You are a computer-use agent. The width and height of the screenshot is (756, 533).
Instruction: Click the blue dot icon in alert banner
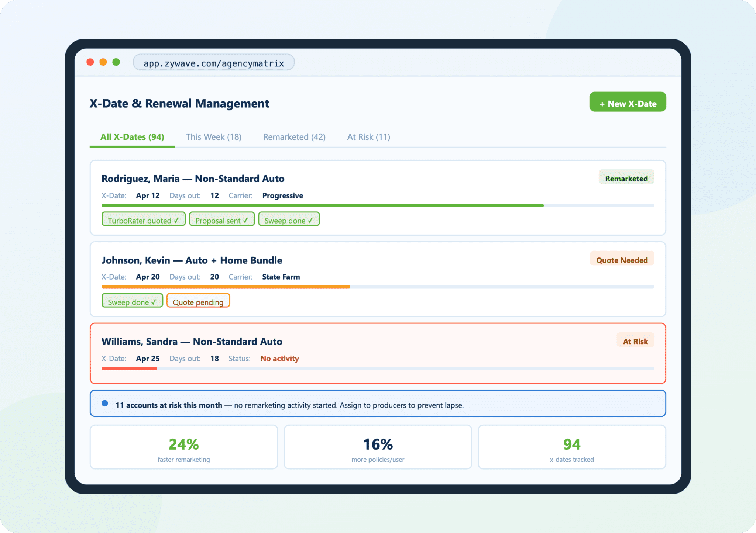105,404
